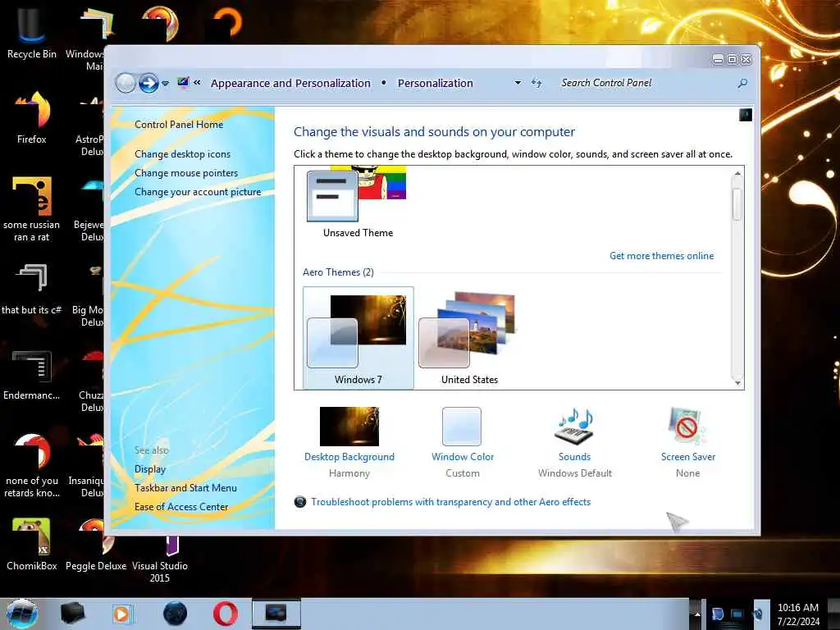Click the address bar double-chevron
The height and width of the screenshot is (630, 840).
[x=197, y=83]
